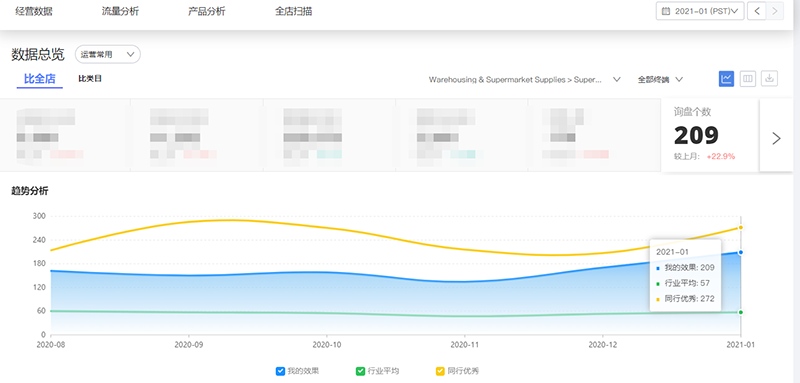This screenshot has height=383, width=800.
Task: Switch to table view icon
Action: (748, 79)
